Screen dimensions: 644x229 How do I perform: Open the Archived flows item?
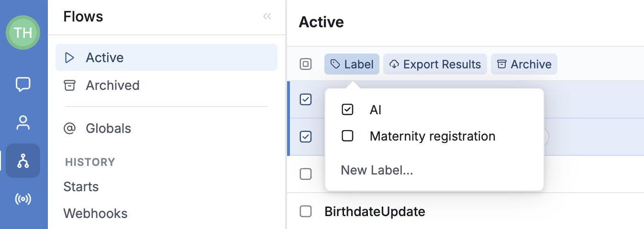pyautogui.click(x=167, y=85)
